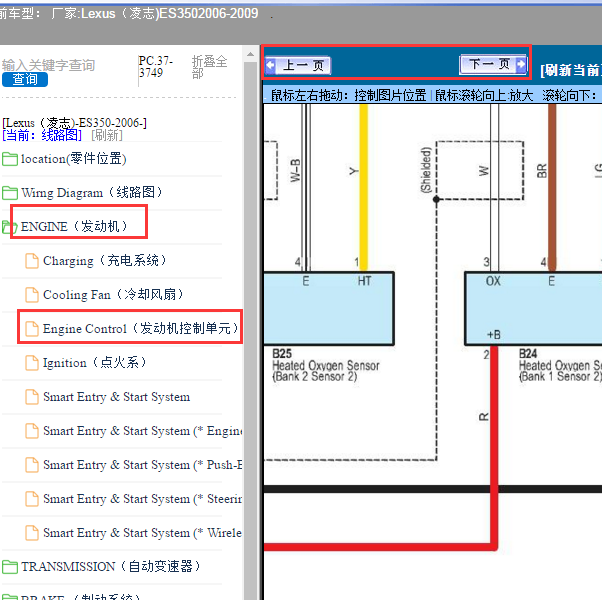602x600 pixels.
Task: Click the Lexus ES350-2006 heading text
Action: (x=74, y=123)
